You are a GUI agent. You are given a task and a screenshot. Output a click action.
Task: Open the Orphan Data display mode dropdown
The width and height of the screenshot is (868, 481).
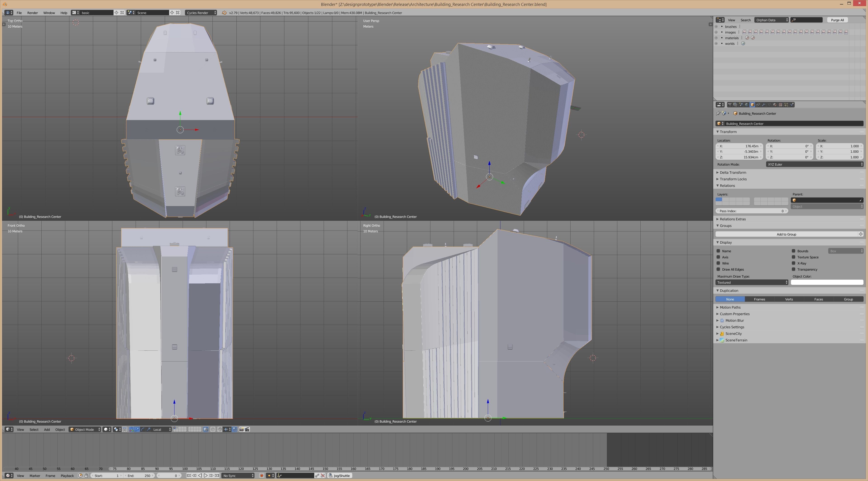[x=772, y=20]
